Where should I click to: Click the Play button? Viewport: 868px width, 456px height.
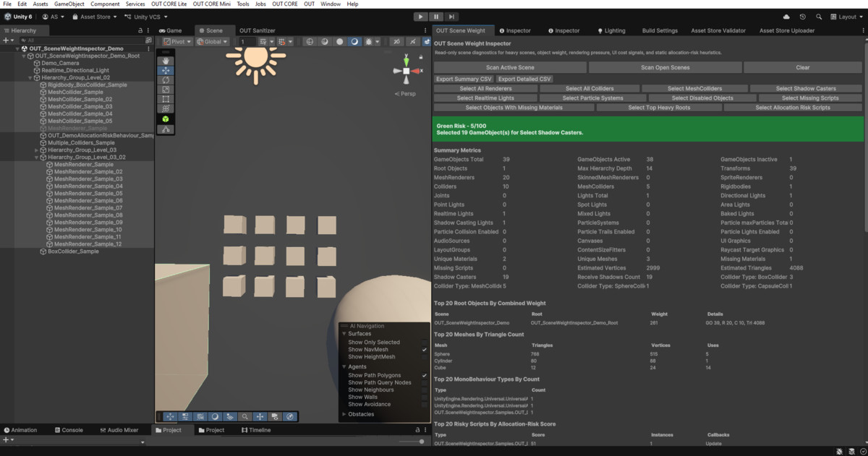pos(421,17)
